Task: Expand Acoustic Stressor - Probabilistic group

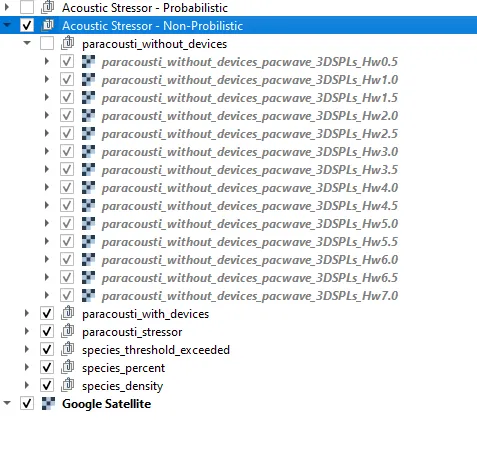Action: coord(7,7)
